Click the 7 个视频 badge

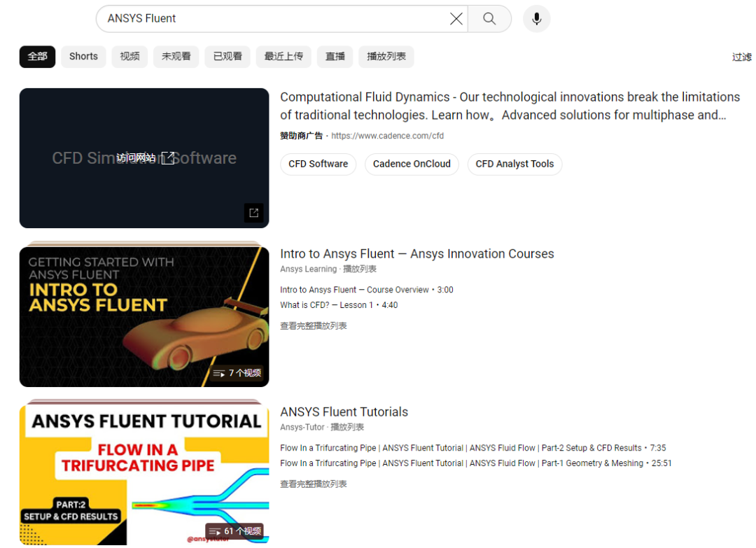[x=237, y=373]
